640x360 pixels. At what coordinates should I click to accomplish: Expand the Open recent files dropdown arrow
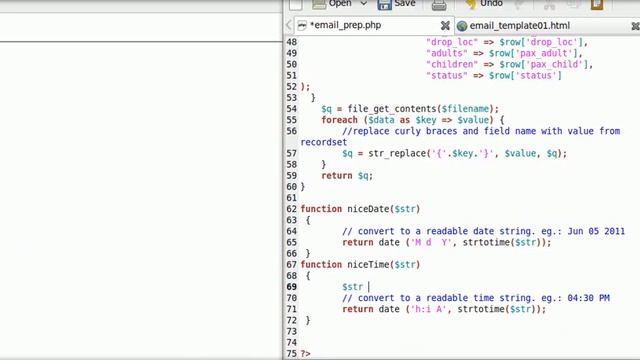[x=363, y=4]
